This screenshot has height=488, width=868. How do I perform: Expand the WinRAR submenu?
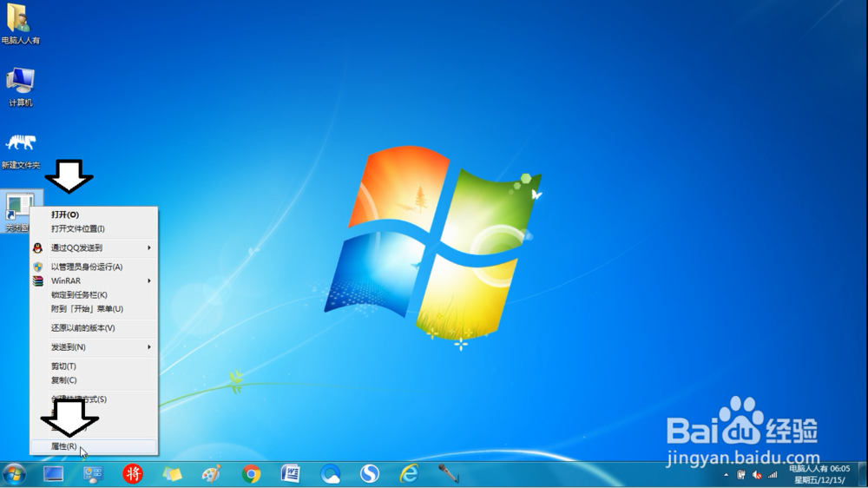click(x=94, y=281)
